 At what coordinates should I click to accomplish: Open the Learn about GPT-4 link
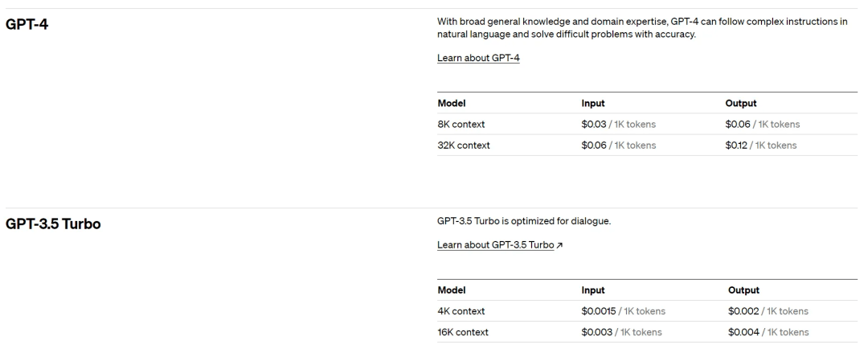coord(478,59)
